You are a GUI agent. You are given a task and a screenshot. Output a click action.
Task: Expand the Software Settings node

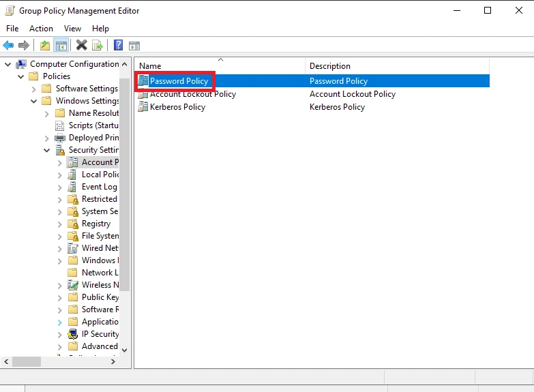coord(33,89)
